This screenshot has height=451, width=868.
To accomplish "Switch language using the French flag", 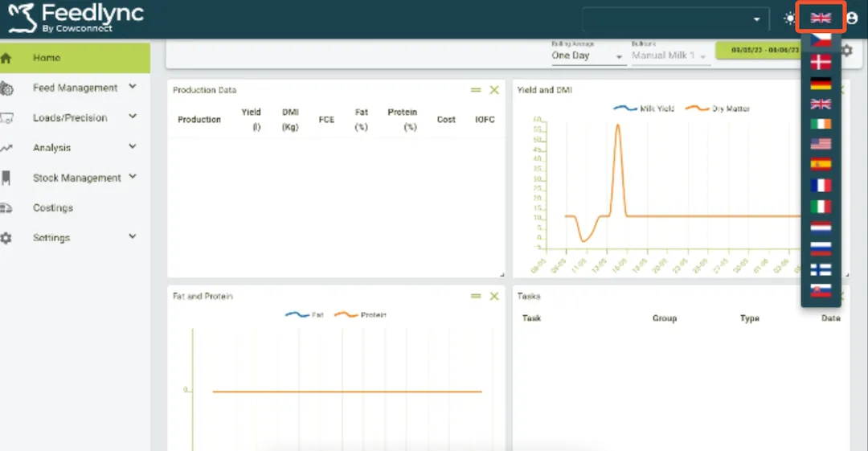I will pos(821,186).
